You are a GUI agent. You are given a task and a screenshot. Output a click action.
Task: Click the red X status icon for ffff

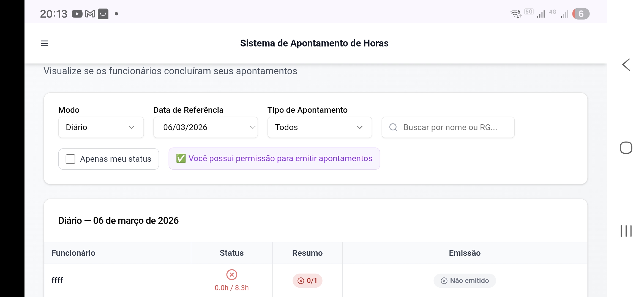[232, 274]
